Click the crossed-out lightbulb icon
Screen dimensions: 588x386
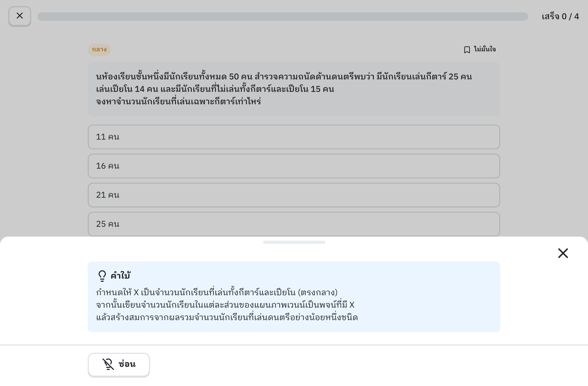click(108, 364)
